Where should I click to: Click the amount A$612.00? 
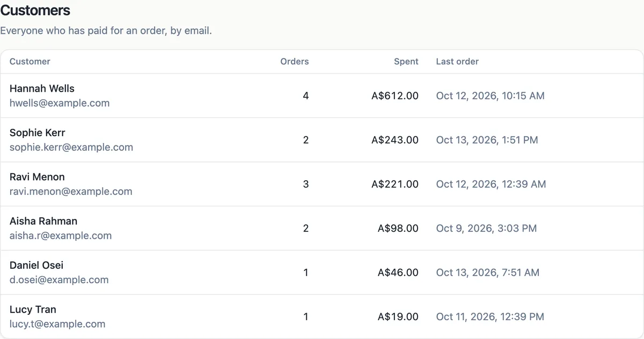coord(395,96)
